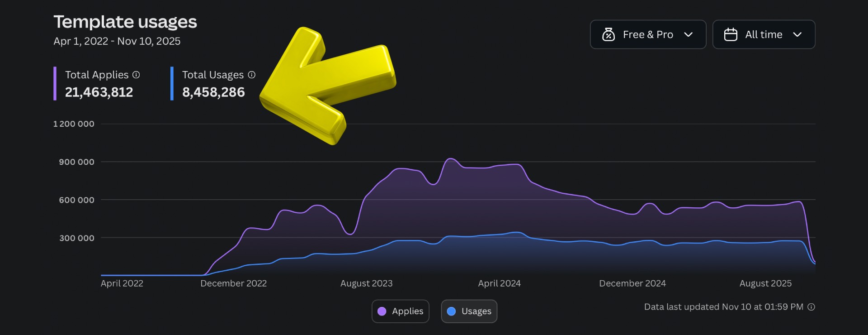Screen dimensions: 868x335
Task: Click the calendar icon in All time
Action: (731, 34)
